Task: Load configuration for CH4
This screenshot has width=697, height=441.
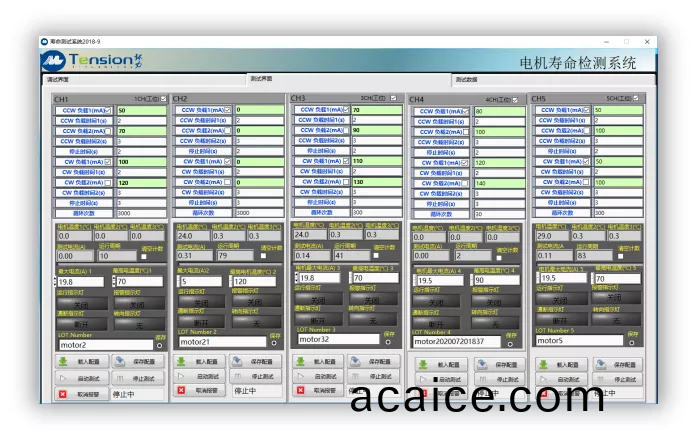Action: (x=441, y=365)
